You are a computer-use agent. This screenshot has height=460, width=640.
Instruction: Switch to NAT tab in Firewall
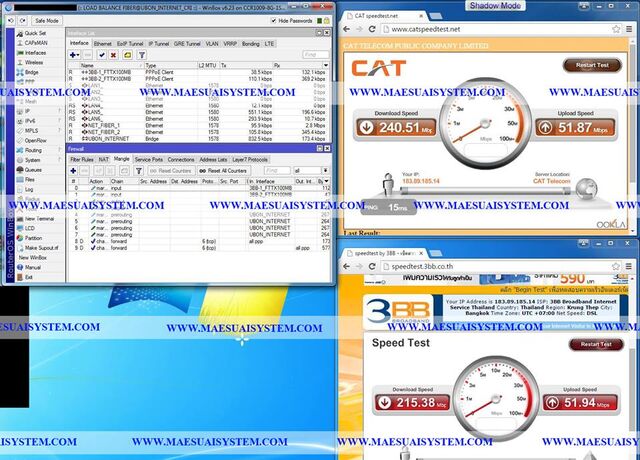104,160
